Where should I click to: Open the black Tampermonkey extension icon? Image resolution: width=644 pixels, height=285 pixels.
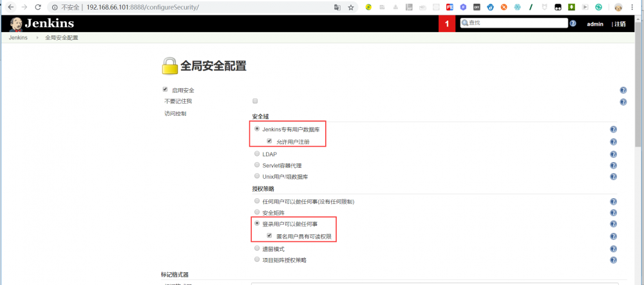558,7
